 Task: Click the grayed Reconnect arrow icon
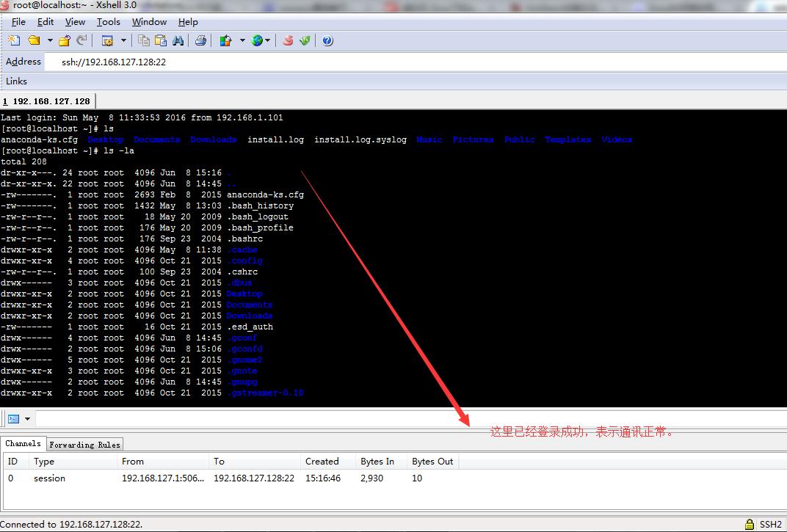coord(81,40)
